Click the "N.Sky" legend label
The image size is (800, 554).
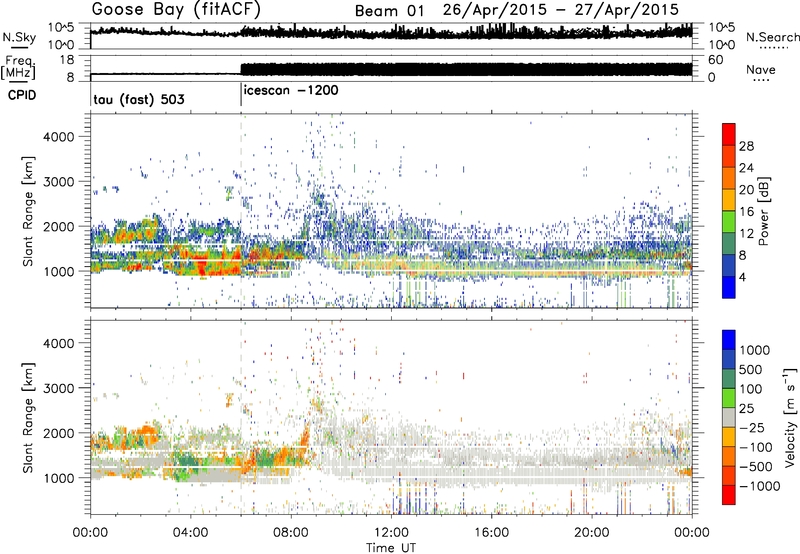pos(19,37)
